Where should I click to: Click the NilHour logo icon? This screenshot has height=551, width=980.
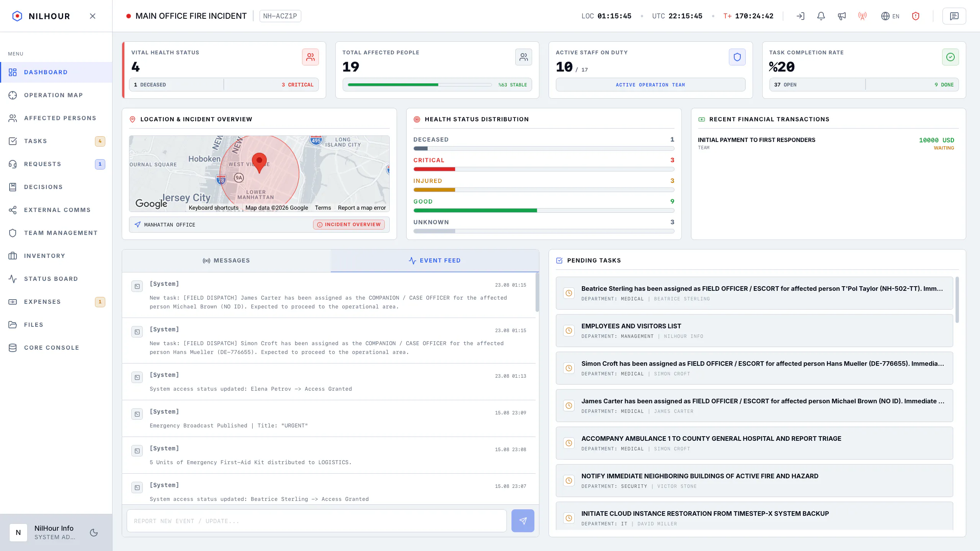pos(17,16)
